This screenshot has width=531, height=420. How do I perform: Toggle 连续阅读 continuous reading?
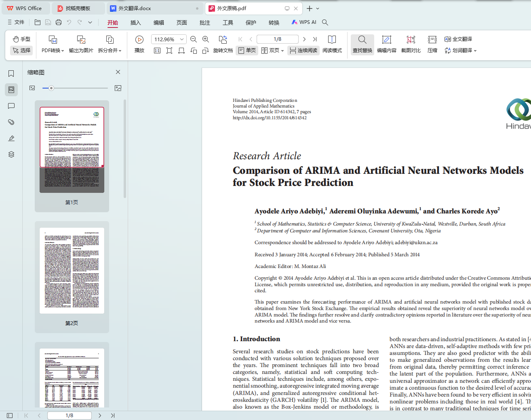tap(304, 51)
